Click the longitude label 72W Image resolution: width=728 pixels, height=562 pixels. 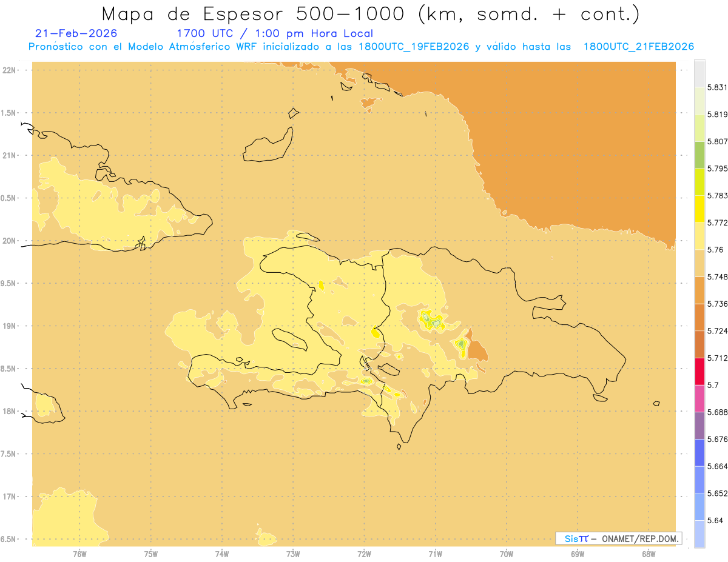364,554
